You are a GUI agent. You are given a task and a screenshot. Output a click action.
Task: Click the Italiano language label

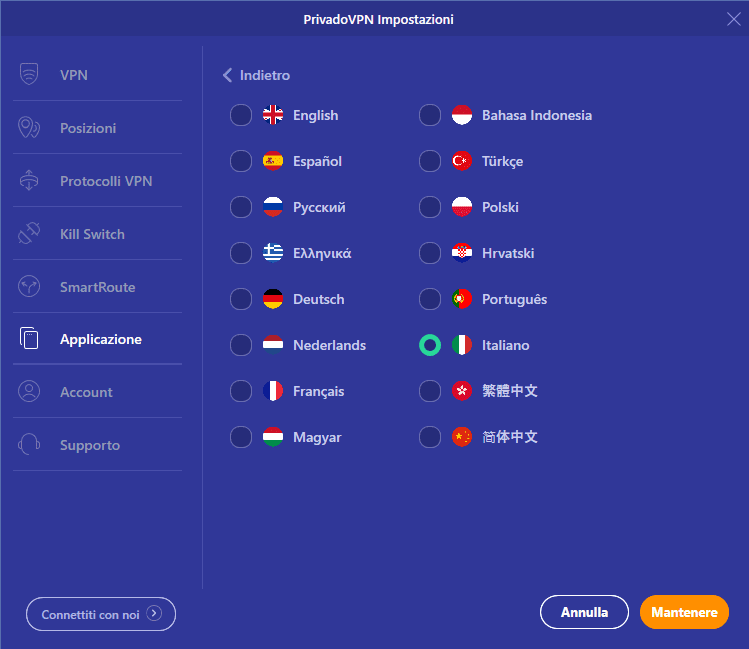coord(505,345)
